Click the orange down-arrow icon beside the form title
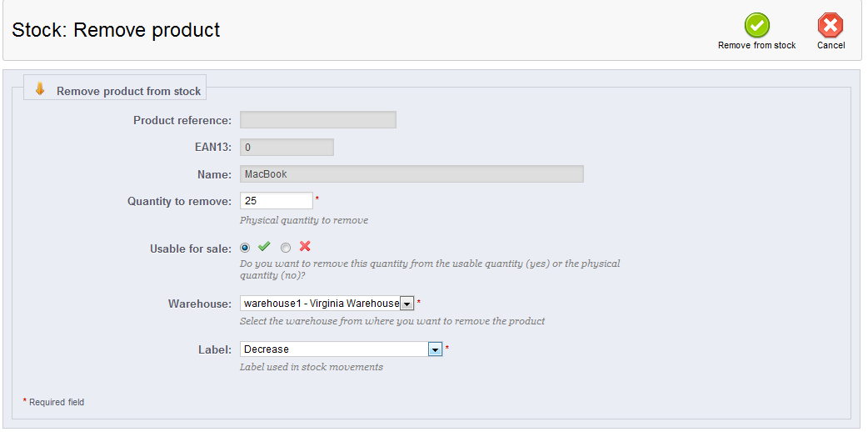This screenshot has width=868, height=432. click(39, 88)
